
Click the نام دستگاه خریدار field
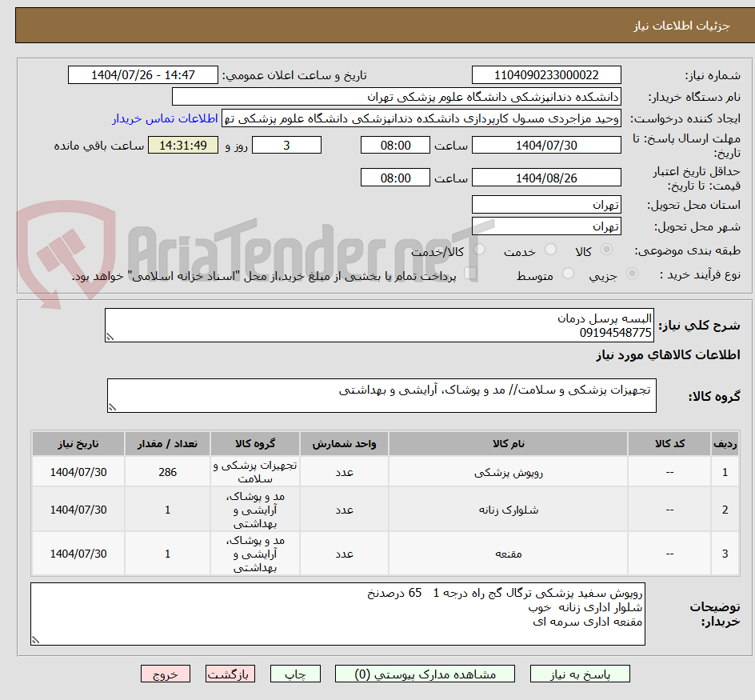pos(396,97)
